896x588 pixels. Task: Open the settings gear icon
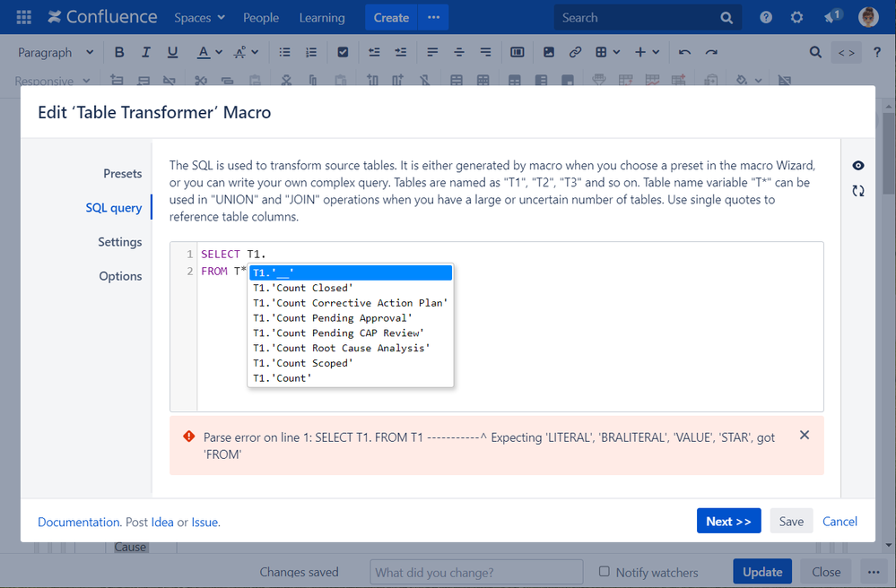coord(796,18)
